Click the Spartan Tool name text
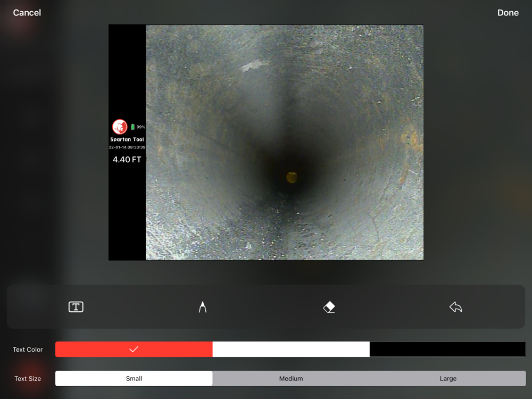 (127, 139)
